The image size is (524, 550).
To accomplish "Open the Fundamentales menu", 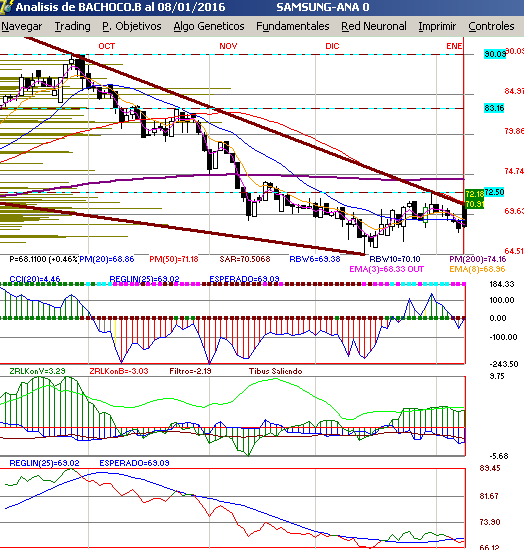I will [x=293, y=26].
